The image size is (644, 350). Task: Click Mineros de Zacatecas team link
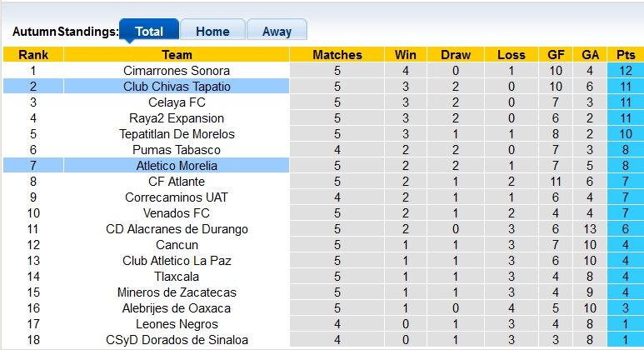pyautogui.click(x=177, y=292)
